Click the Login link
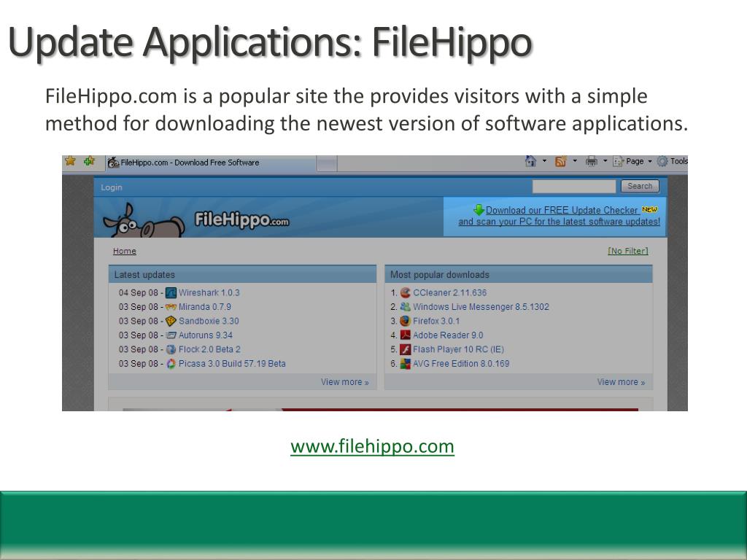 coord(112,187)
